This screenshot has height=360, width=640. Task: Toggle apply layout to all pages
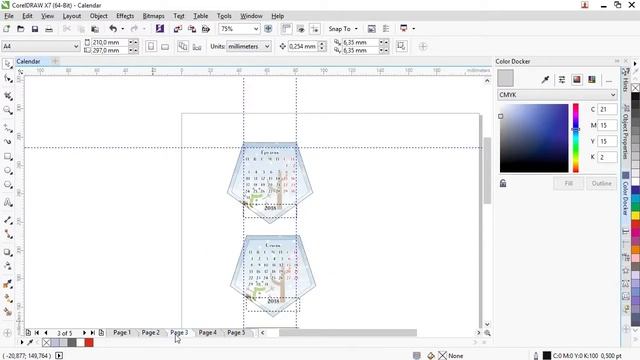pyautogui.click(x=182, y=47)
